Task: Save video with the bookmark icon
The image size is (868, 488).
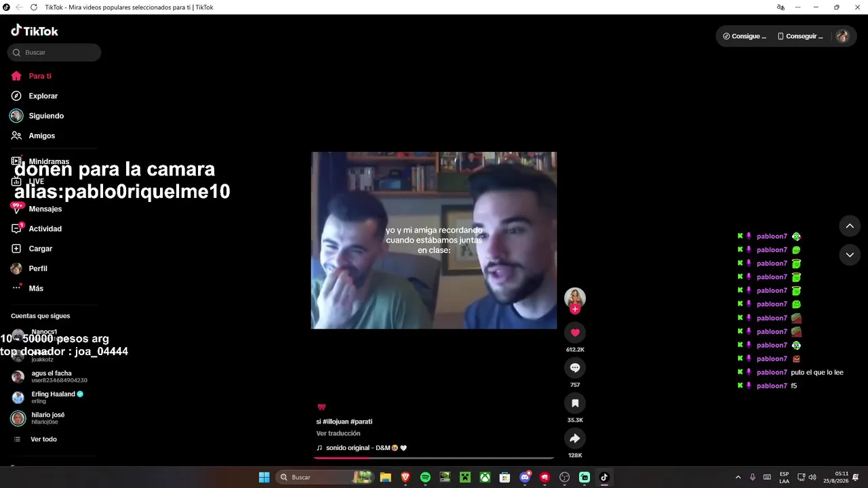Action: 575,403
